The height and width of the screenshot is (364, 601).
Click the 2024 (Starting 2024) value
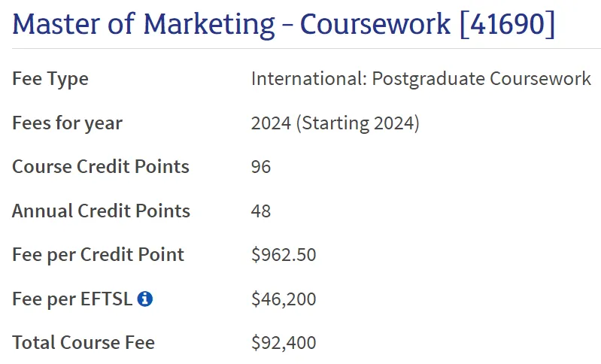point(335,123)
